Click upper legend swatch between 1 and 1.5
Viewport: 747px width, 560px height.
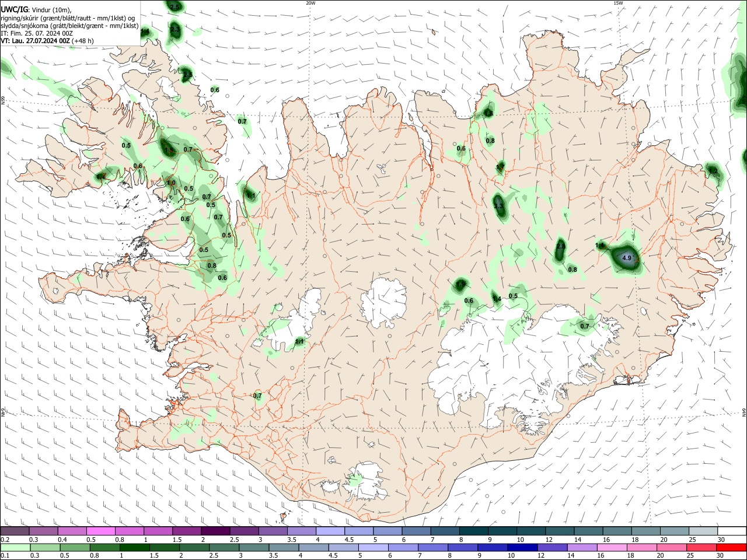click(159, 531)
